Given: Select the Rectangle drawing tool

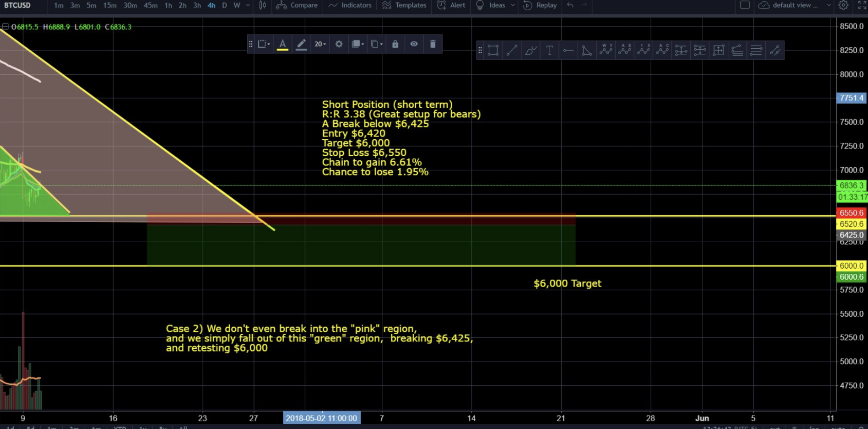Looking at the screenshot, I should pos(493,50).
